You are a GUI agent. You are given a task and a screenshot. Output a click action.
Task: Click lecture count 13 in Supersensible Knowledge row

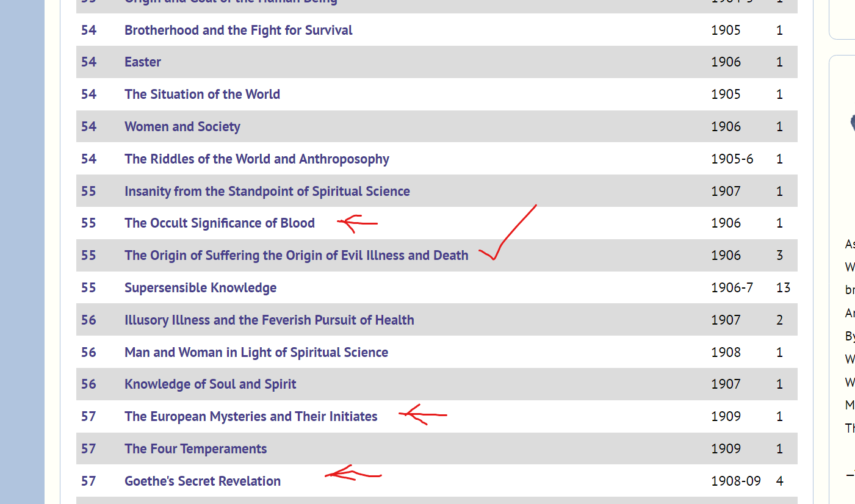click(783, 288)
